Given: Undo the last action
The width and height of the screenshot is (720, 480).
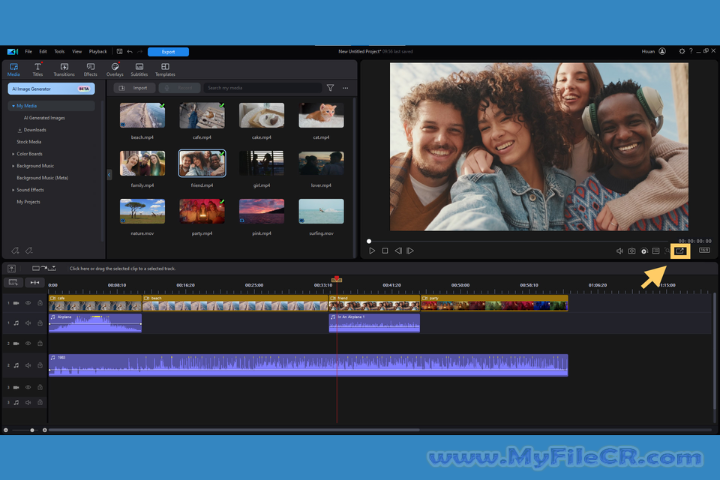Looking at the screenshot, I should click(x=130, y=51).
